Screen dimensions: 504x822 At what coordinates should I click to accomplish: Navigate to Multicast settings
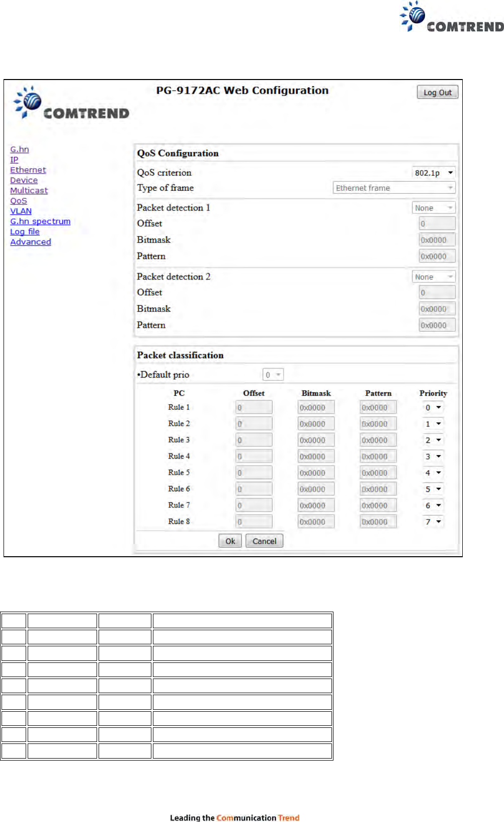tap(29, 190)
